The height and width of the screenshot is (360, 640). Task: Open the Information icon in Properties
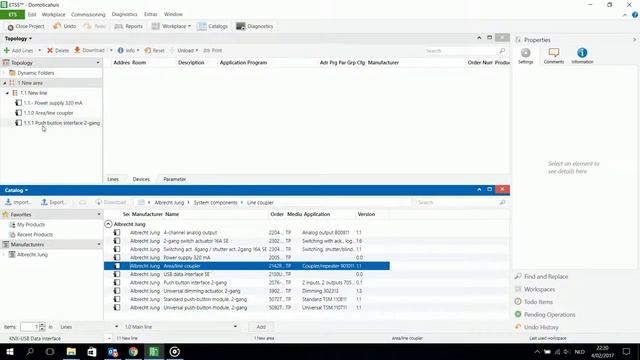point(582,56)
